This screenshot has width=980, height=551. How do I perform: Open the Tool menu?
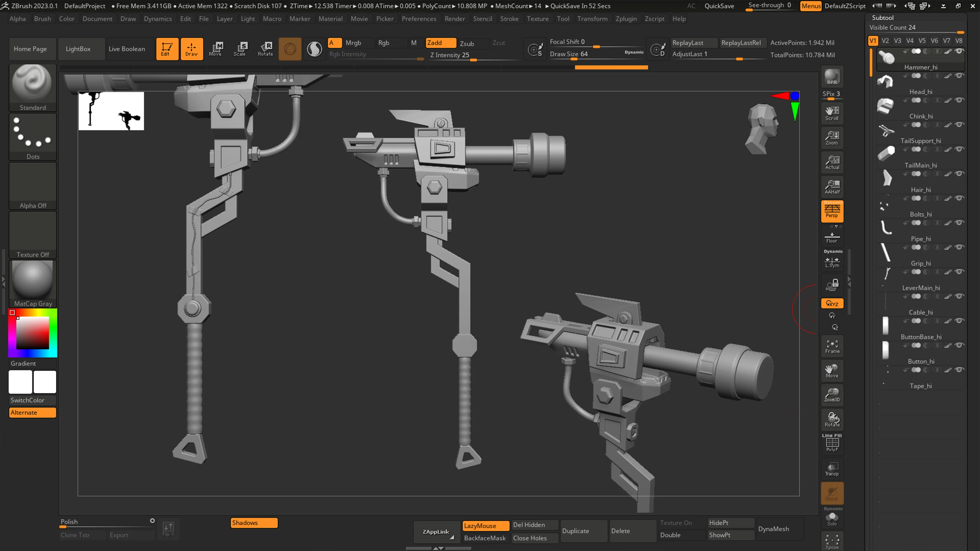[x=563, y=19]
